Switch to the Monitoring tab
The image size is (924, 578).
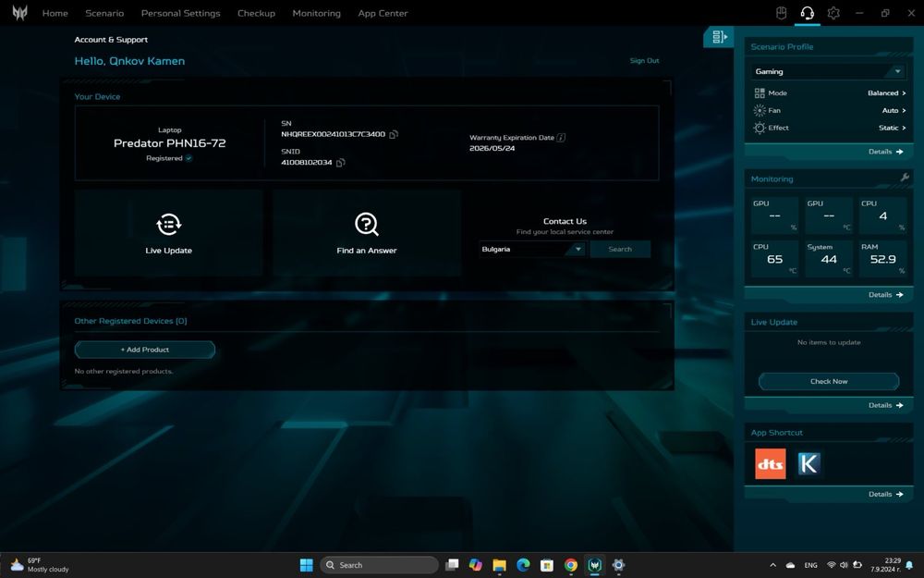pyautogui.click(x=316, y=13)
